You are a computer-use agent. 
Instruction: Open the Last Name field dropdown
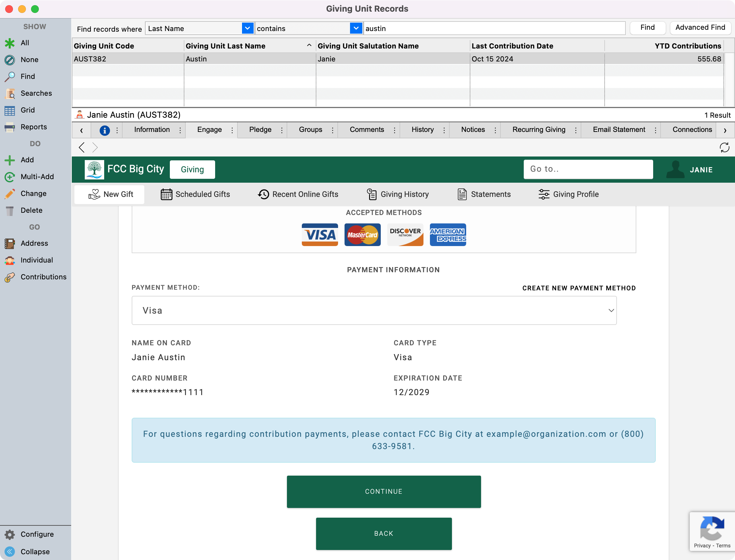coord(247,29)
